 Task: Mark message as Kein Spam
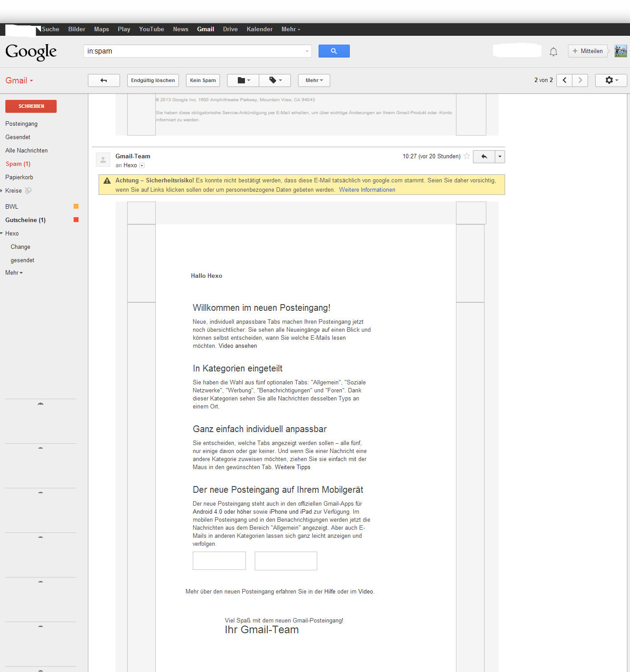click(203, 80)
